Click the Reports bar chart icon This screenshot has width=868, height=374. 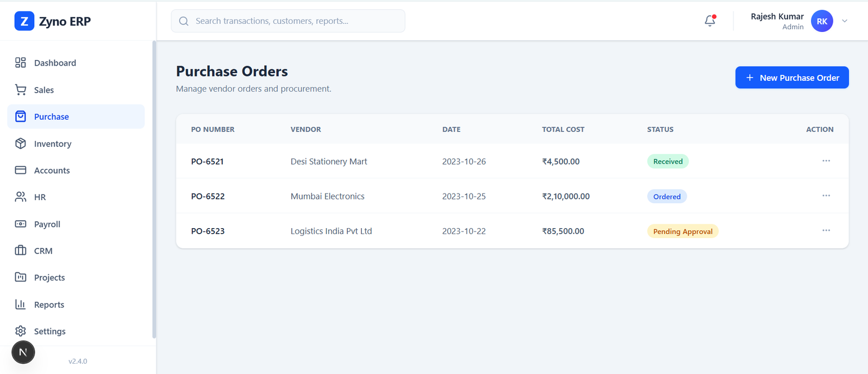[21, 304]
